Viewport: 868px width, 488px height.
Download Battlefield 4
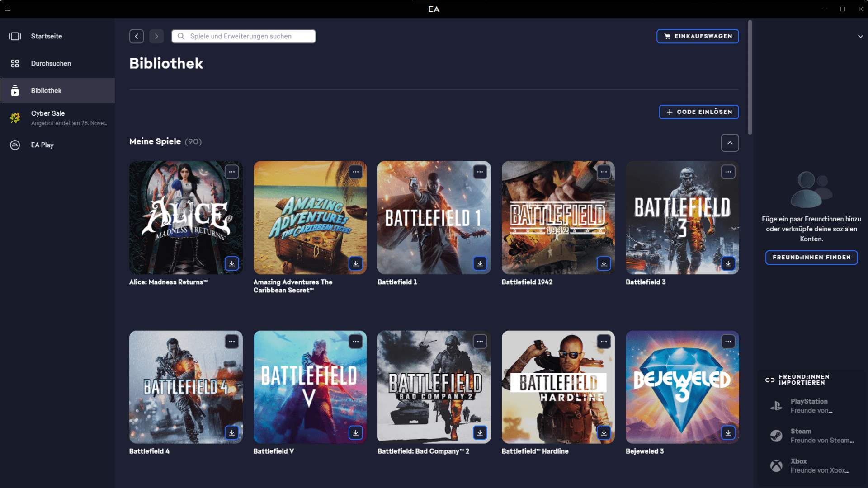(232, 433)
